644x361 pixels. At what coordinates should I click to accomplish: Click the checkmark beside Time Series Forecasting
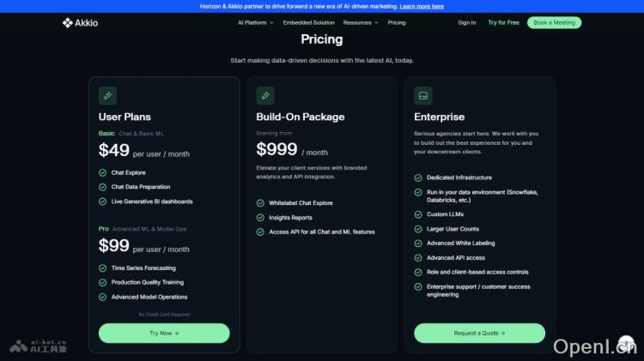coord(103,268)
